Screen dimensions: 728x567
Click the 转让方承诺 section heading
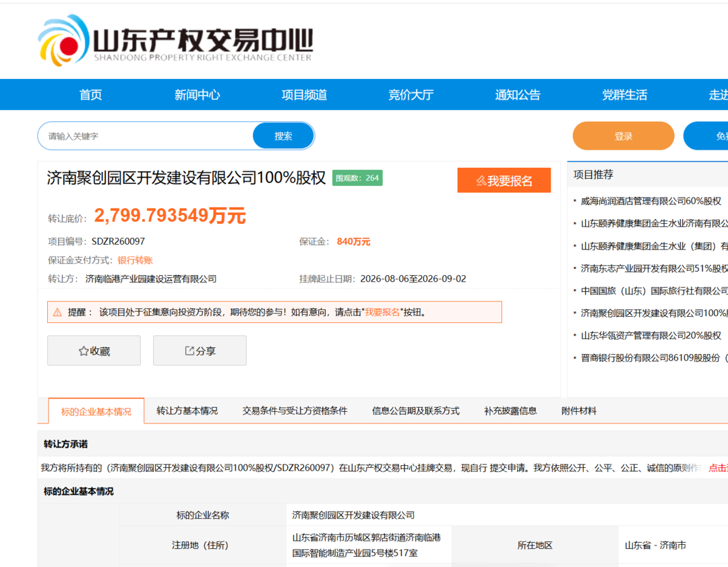point(65,444)
